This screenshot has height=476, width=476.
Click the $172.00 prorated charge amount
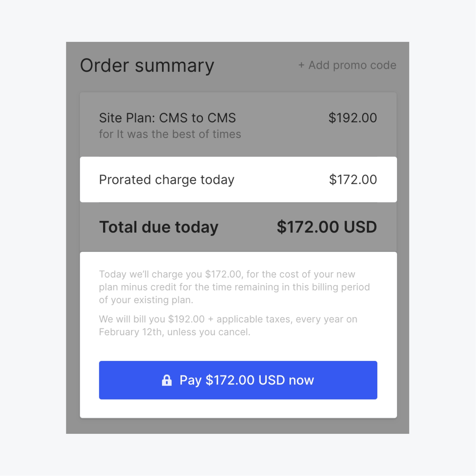353,180
